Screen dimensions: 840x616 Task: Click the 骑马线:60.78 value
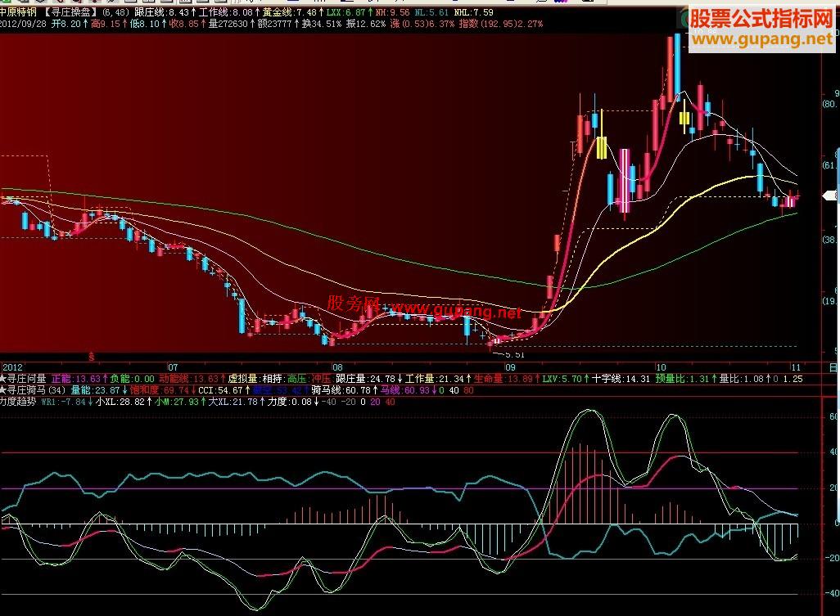[x=345, y=390]
